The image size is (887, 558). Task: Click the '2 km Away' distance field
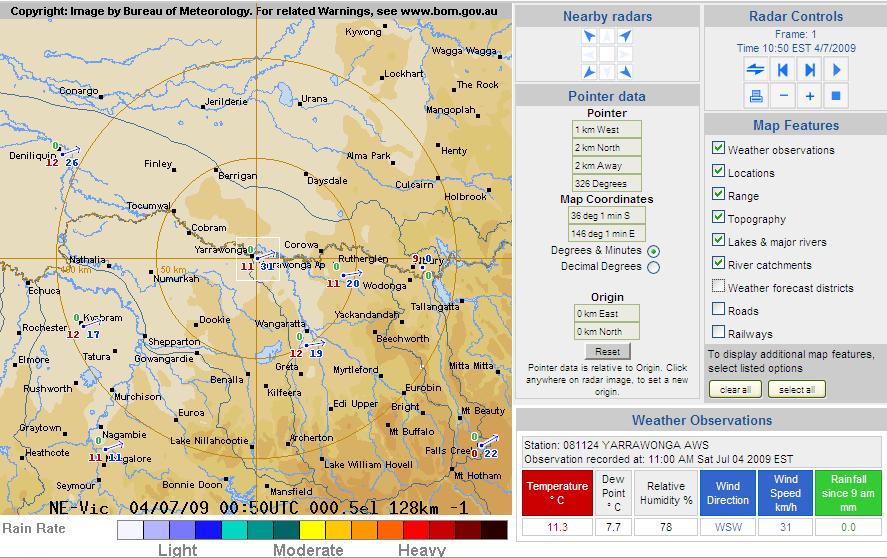click(x=606, y=165)
